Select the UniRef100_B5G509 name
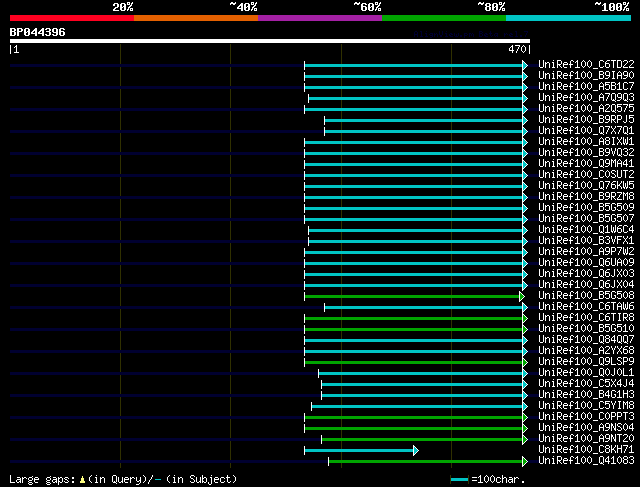 [586, 207]
